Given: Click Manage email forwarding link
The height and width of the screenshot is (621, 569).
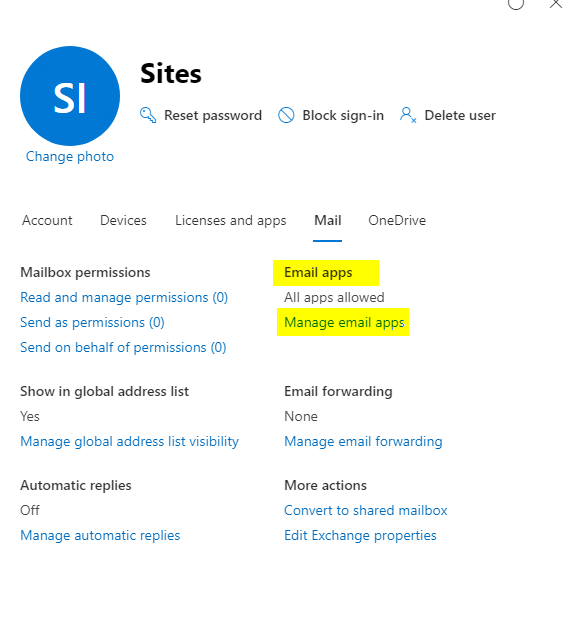Looking at the screenshot, I should tap(363, 441).
